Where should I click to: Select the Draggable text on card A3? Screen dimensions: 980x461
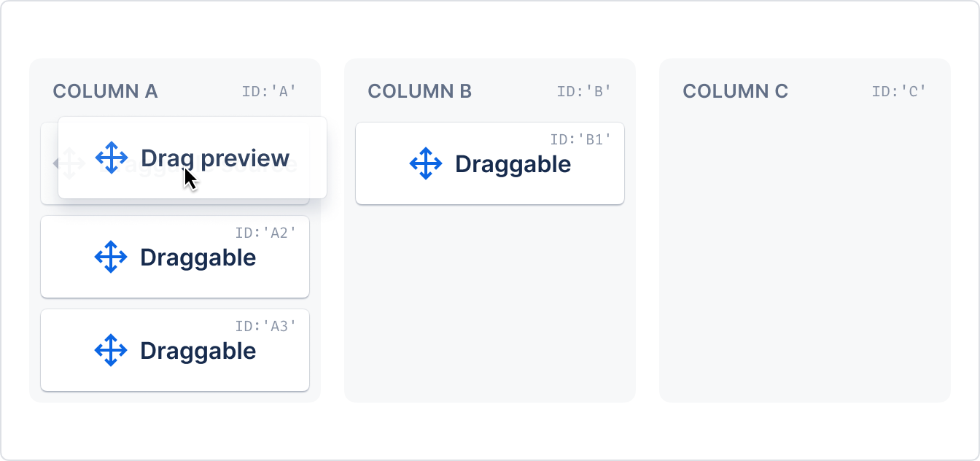coord(198,351)
